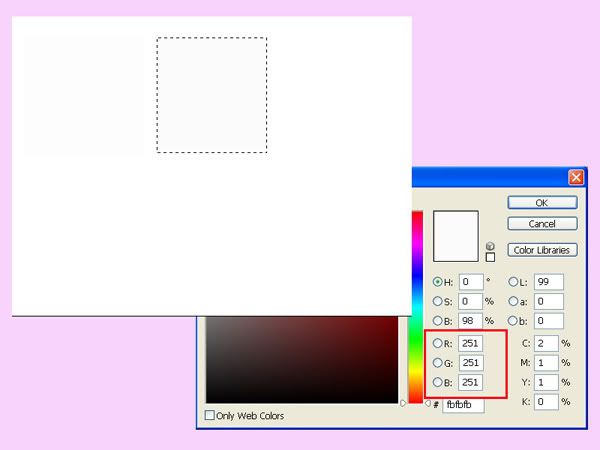Select the R (red) radio button

click(x=438, y=343)
